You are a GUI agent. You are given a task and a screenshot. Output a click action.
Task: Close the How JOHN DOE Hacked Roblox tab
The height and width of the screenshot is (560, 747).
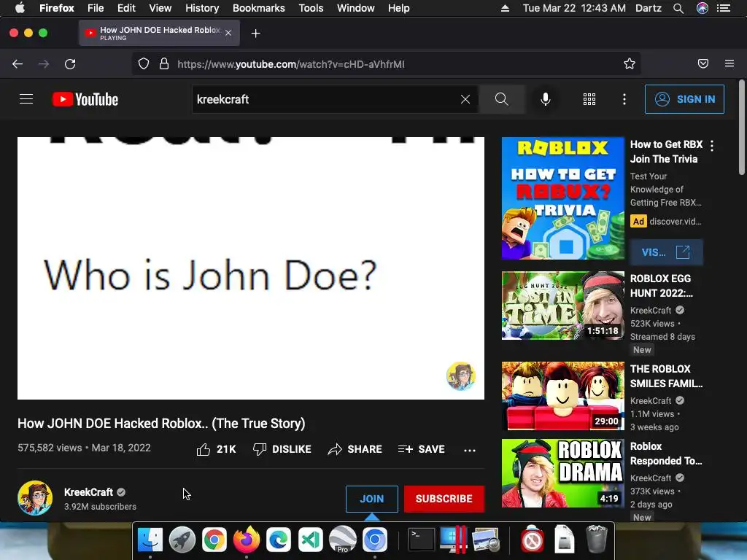(228, 33)
